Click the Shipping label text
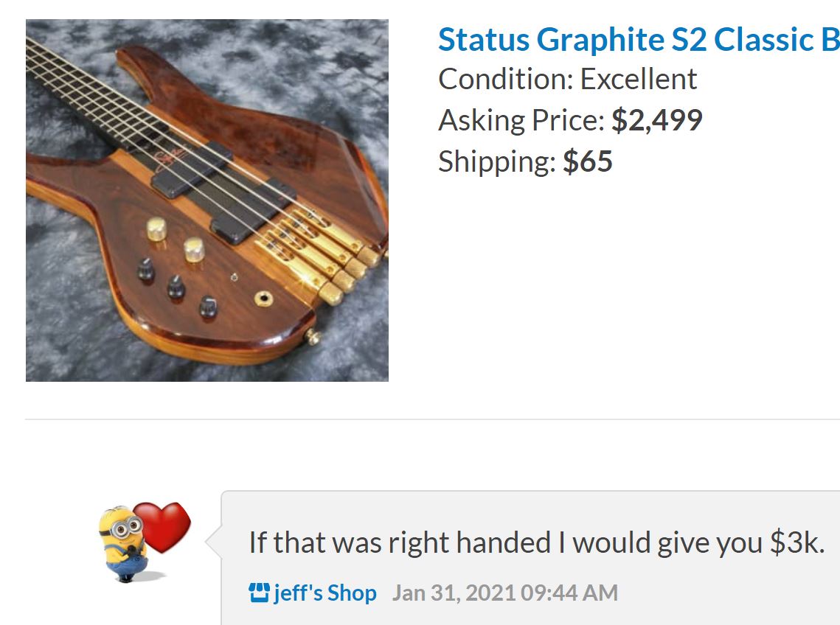840x625 pixels. [497, 161]
